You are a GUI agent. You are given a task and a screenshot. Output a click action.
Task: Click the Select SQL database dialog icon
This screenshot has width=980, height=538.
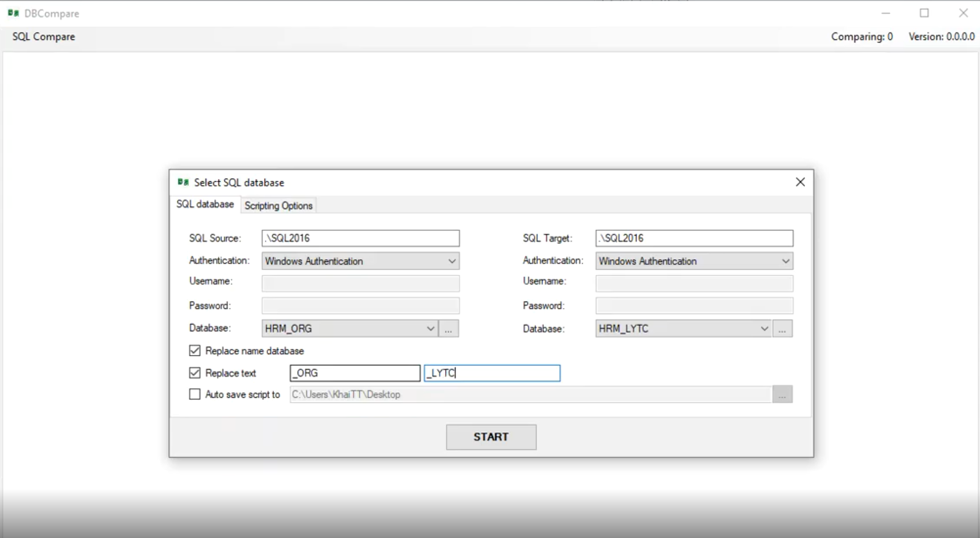click(x=183, y=182)
